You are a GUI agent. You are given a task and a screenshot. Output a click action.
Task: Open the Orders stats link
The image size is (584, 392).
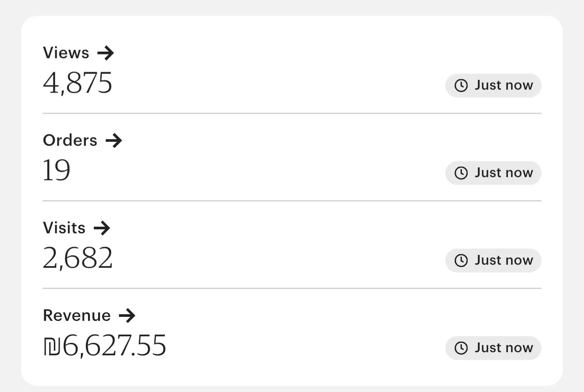pyautogui.click(x=70, y=141)
